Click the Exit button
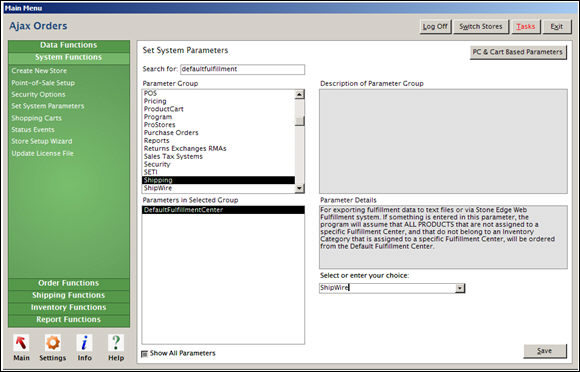 click(557, 27)
